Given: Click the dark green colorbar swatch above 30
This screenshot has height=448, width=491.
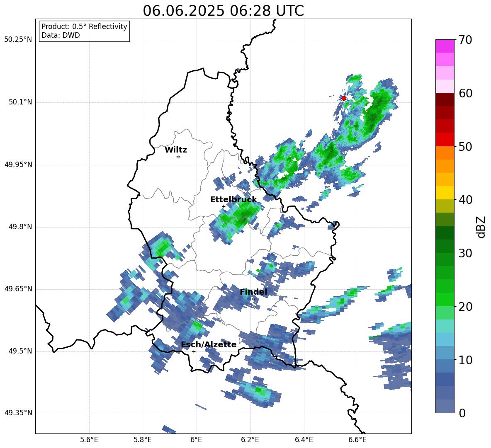Looking at the screenshot, I should pyautogui.click(x=445, y=246).
